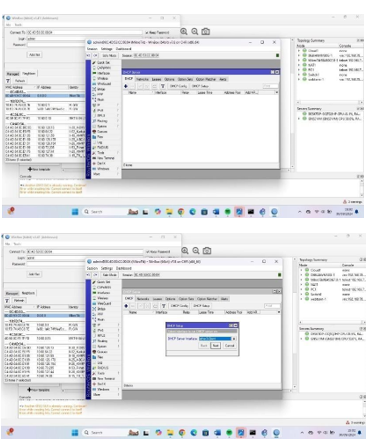Click filter funnel icon in upper DHCP toolbar
Image resolution: width=366 pixels, height=446 pixels.
tap(163, 86)
